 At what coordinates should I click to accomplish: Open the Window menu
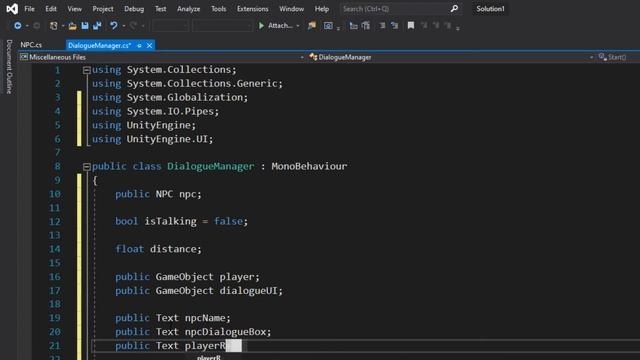(x=291, y=9)
